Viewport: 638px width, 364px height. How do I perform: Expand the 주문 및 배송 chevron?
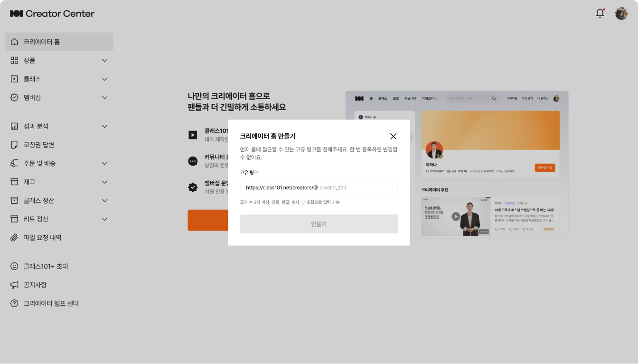[105, 163]
